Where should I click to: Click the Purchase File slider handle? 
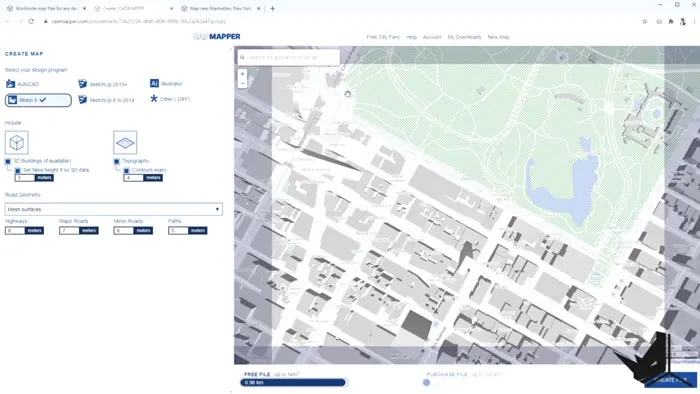point(426,382)
